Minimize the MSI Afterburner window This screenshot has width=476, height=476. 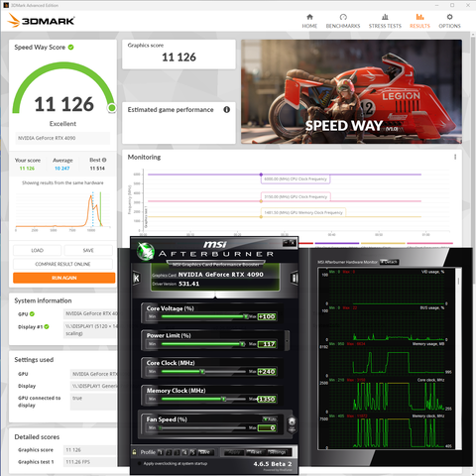286,243
